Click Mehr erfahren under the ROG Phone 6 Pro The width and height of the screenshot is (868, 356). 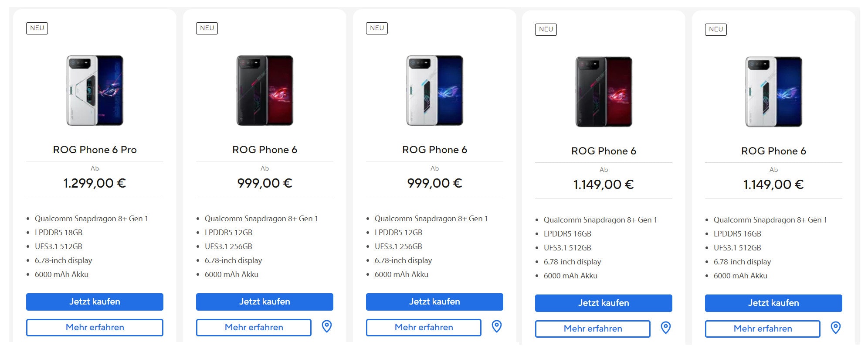pyautogui.click(x=95, y=327)
